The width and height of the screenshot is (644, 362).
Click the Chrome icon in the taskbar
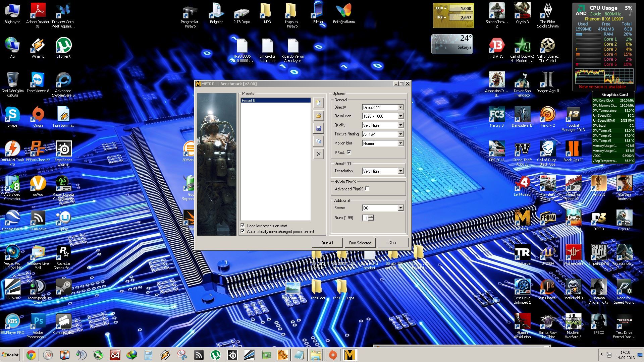pyautogui.click(x=31, y=355)
